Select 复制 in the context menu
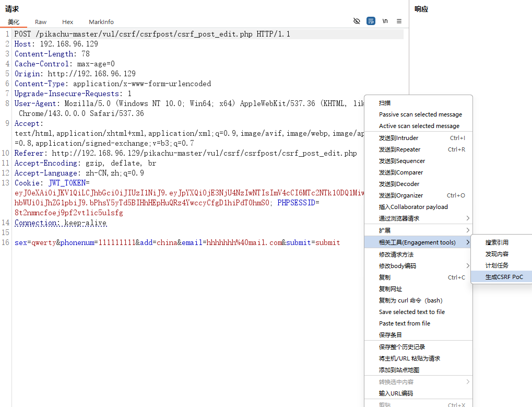 click(418, 277)
